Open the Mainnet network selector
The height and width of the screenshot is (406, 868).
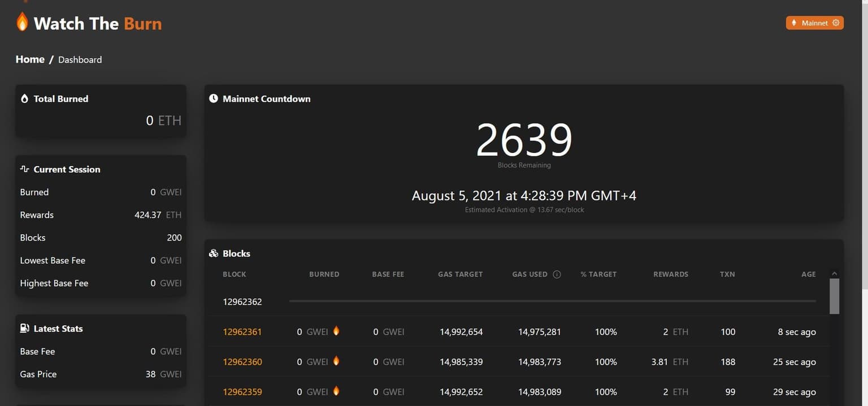(814, 23)
